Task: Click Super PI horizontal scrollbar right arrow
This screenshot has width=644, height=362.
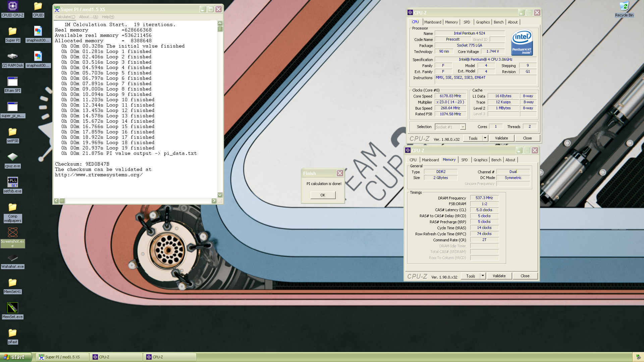Action: 214,201
